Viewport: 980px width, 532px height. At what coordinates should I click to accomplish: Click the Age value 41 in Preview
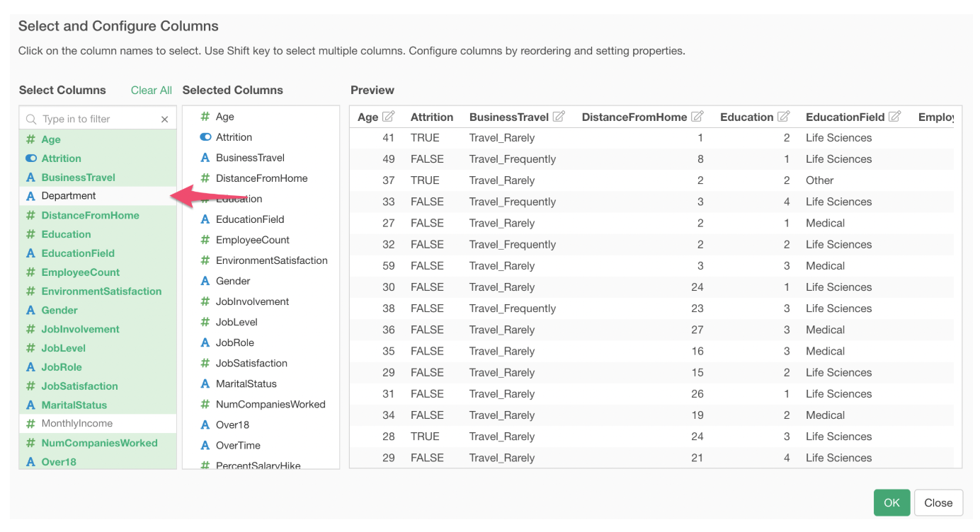coord(389,138)
